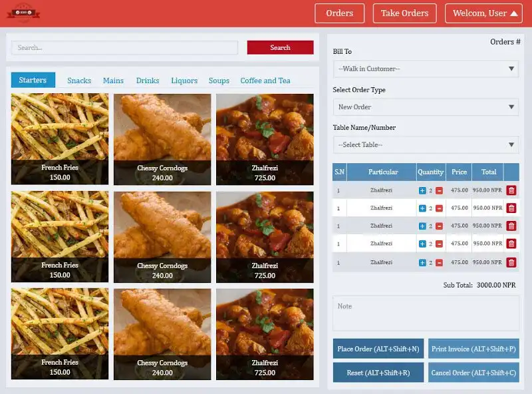Viewport: 532px width, 394px height.
Task: Expand the Welcom, User menu
Action: [483, 13]
